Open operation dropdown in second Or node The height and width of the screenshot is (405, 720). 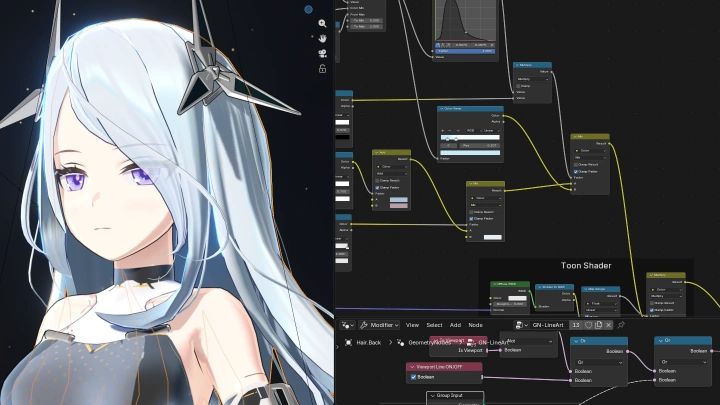(x=683, y=362)
